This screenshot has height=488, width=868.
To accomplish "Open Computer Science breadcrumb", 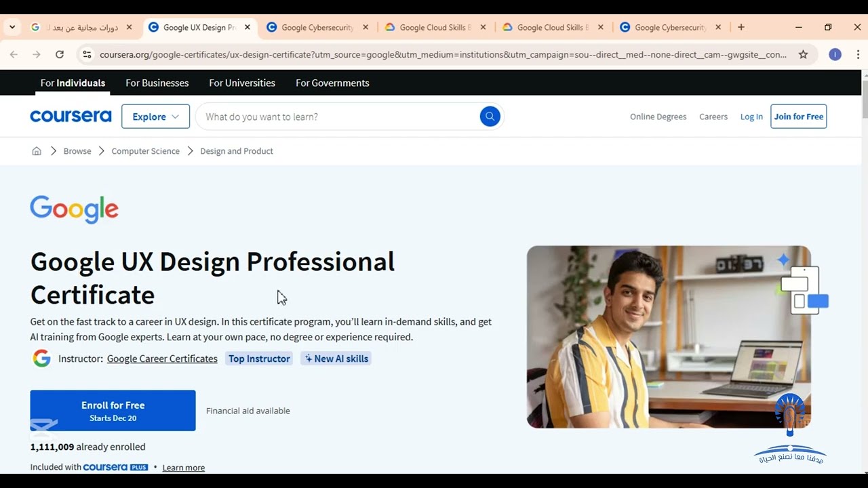I will (146, 151).
